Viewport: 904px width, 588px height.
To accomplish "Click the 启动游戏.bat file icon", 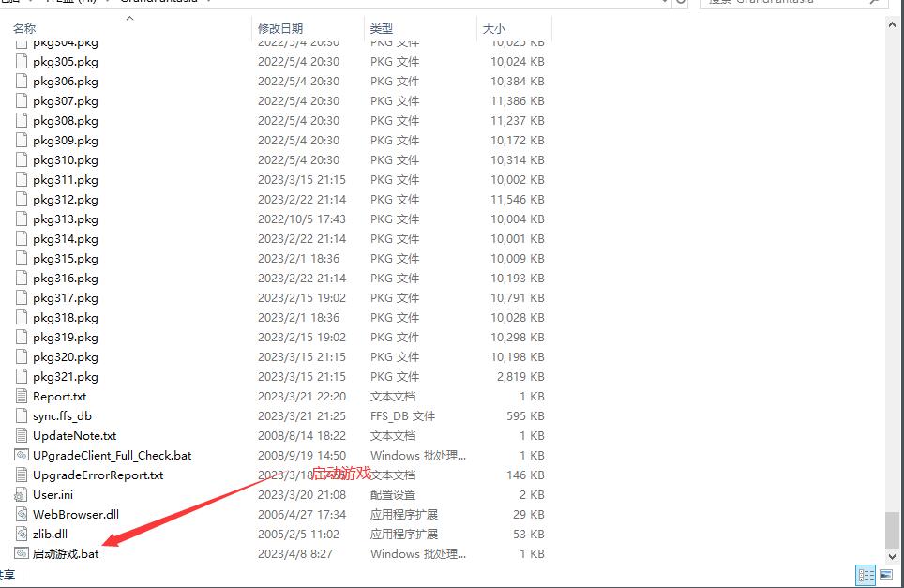I will coord(23,553).
